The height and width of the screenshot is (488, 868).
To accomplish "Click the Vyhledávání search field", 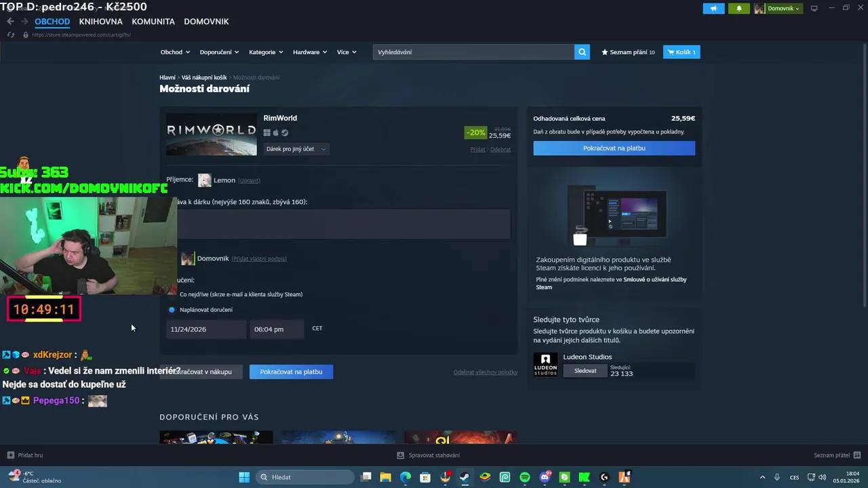I will click(473, 52).
